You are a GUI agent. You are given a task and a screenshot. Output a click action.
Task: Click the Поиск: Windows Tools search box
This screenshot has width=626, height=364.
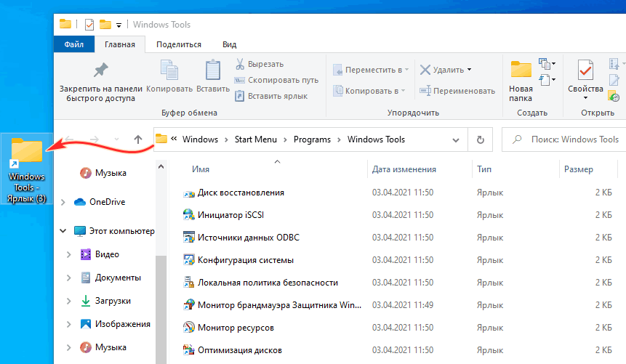tap(563, 139)
